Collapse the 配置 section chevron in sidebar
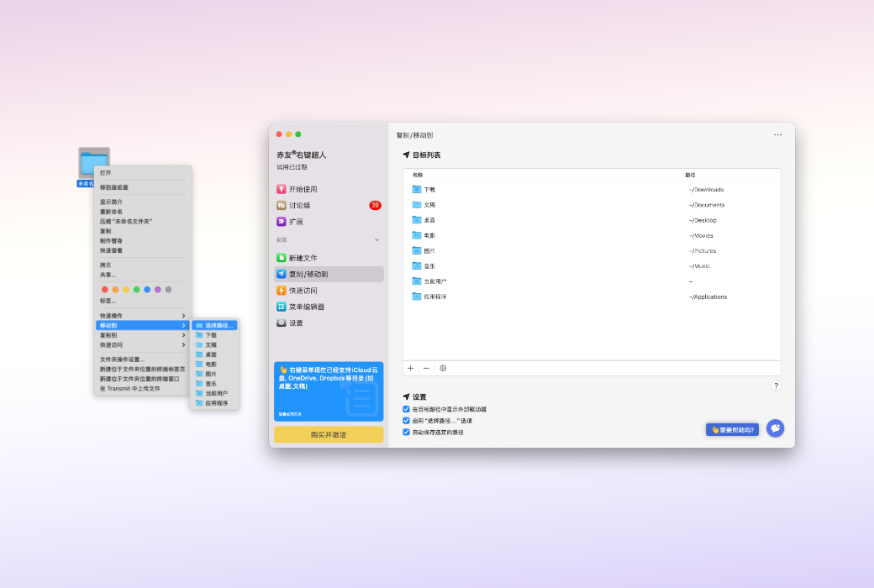 (376, 240)
